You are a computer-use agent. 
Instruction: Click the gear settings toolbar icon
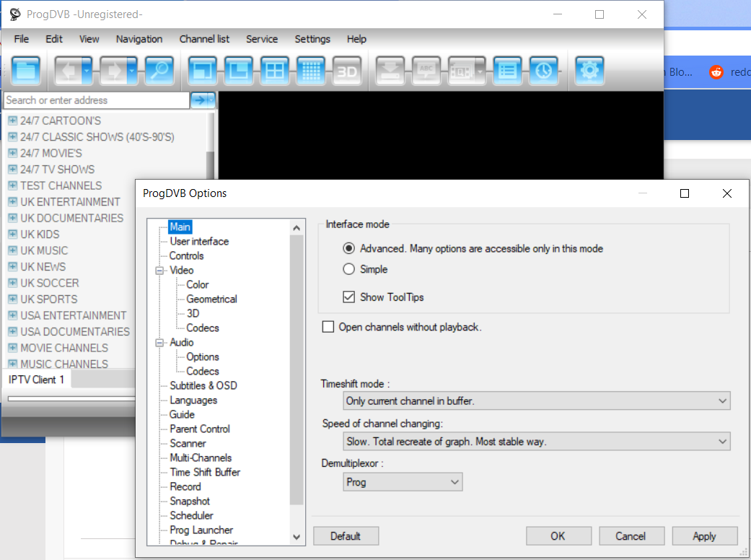pos(589,71)
